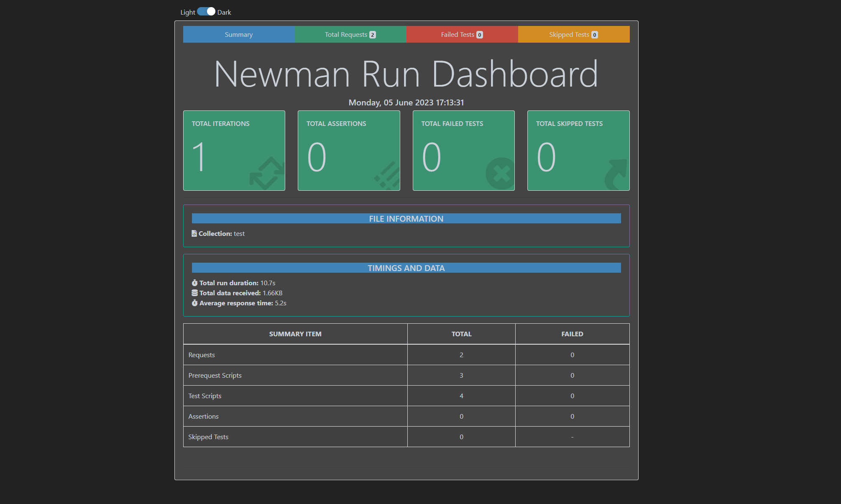Click the assertions checklist icon
The width and height of the screenshot is (841, 504).
coord(388,176)
